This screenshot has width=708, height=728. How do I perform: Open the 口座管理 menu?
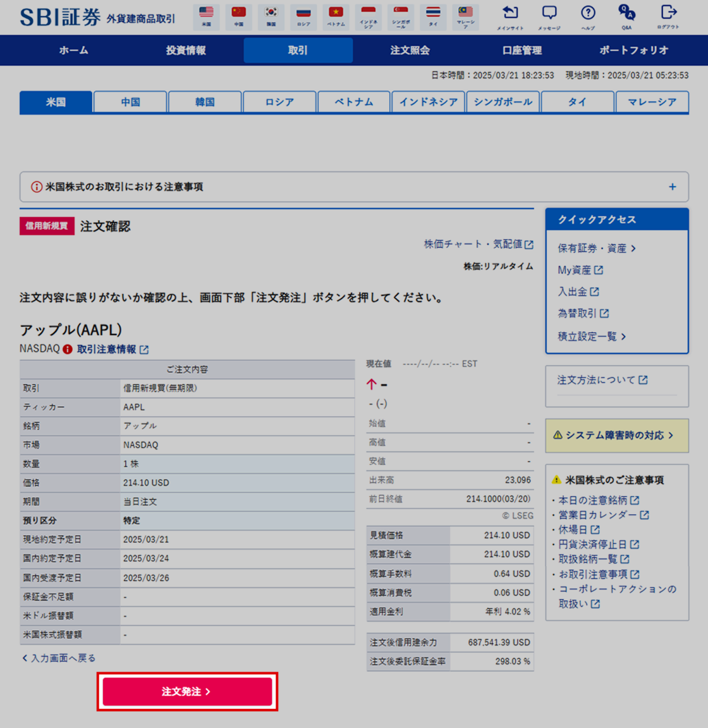pyautogui.click(x=522, y=50)
